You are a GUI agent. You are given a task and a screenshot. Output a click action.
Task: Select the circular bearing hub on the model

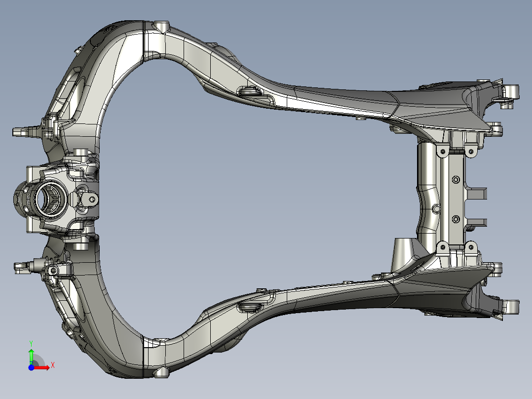[50, 199]
